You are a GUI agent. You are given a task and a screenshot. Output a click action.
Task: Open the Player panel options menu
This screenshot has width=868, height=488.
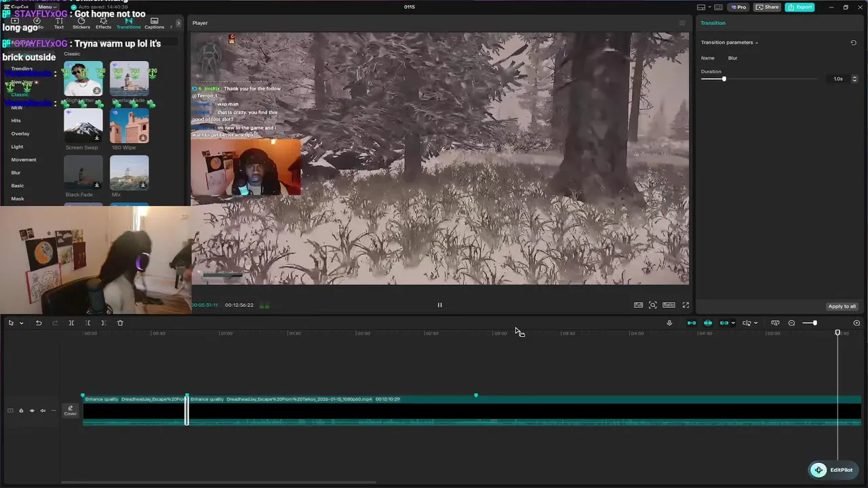pos(682,23)
